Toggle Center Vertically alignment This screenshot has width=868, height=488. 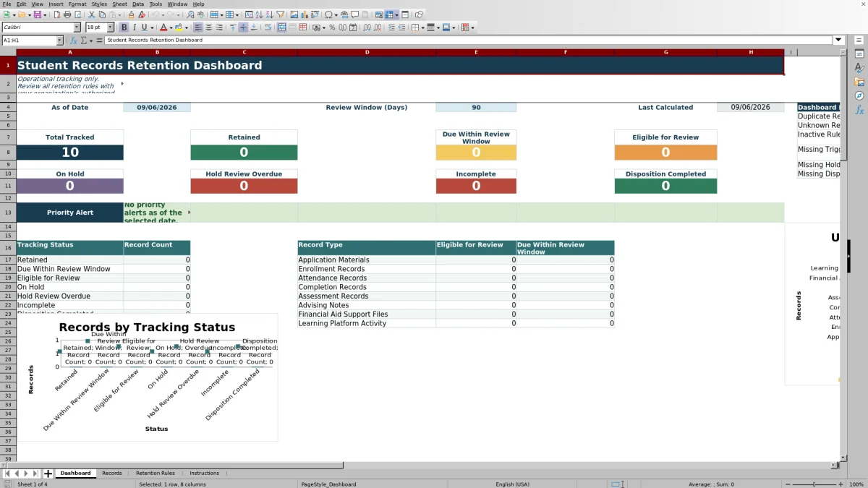243,27
